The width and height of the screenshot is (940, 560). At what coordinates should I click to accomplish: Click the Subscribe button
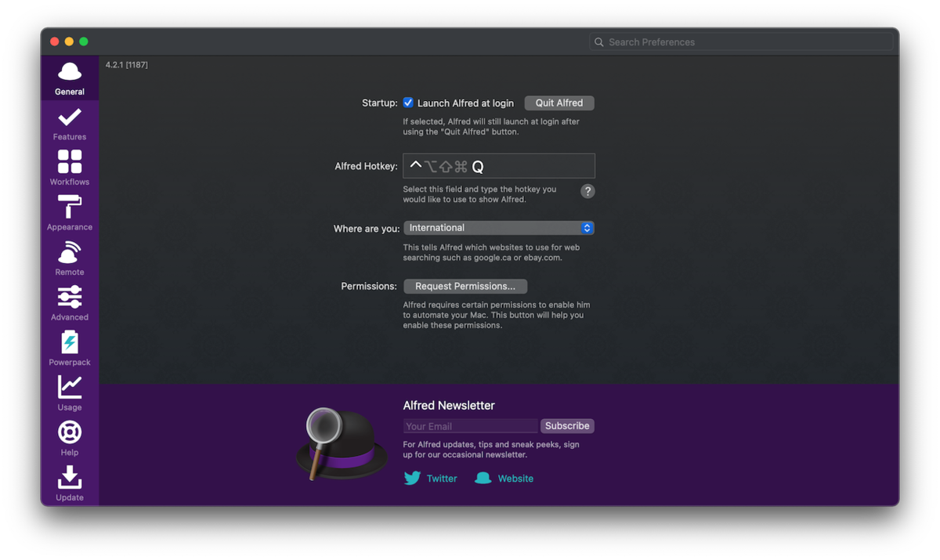(567, 426)
